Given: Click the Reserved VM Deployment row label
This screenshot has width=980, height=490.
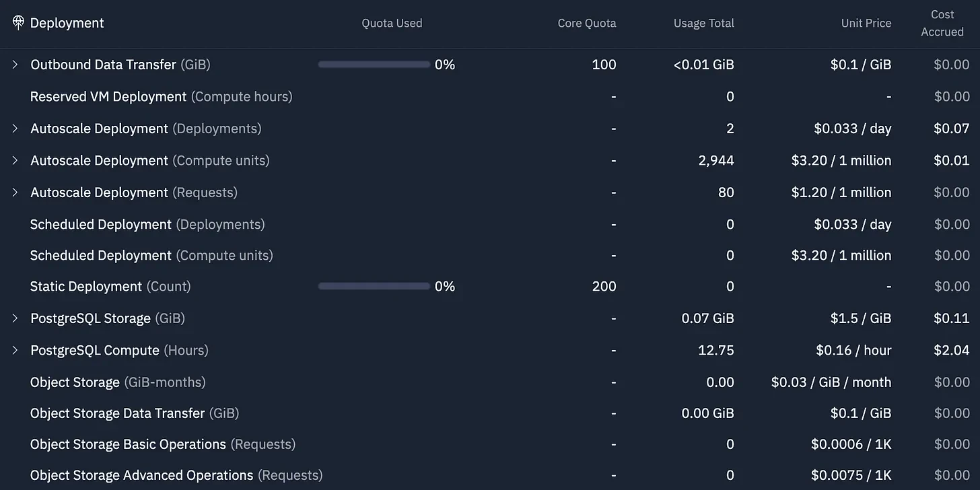Looking at the screenshot, I should pos(162,96).
